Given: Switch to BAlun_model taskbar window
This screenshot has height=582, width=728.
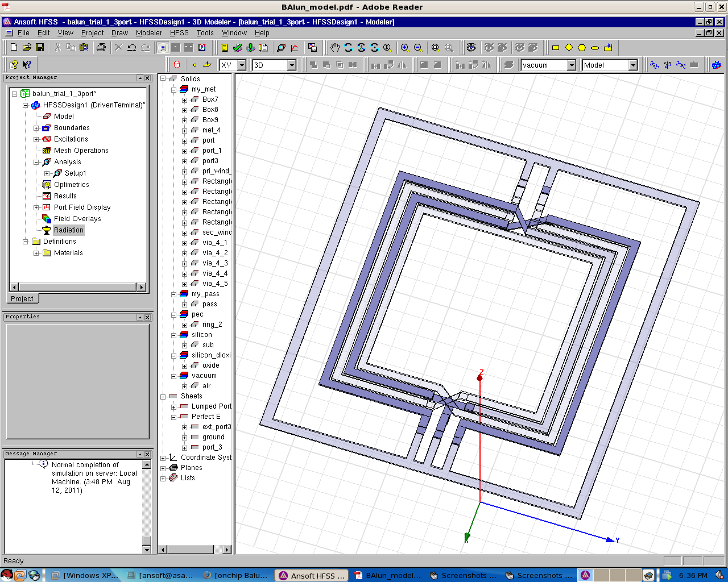Looking at the screenshot, I should coord(388,575).
